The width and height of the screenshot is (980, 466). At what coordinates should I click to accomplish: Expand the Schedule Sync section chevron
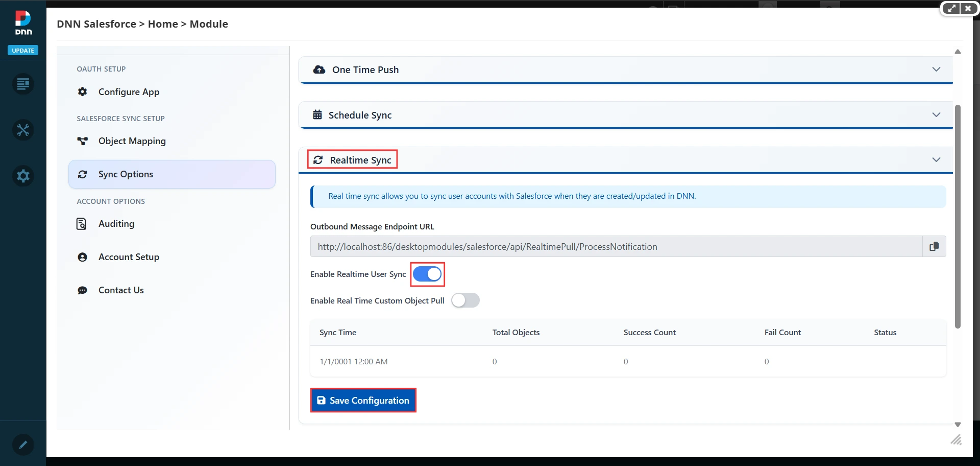[936, 114]
